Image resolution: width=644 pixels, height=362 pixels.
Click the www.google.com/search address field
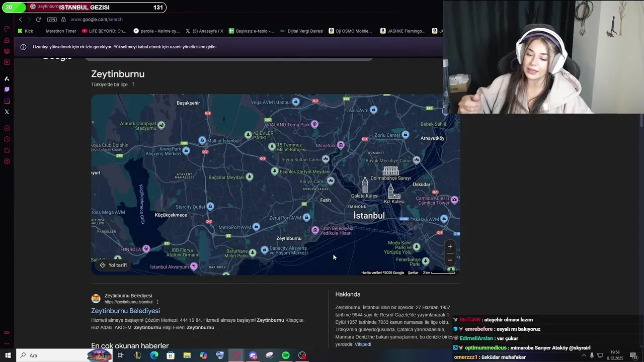coord(97,20)
